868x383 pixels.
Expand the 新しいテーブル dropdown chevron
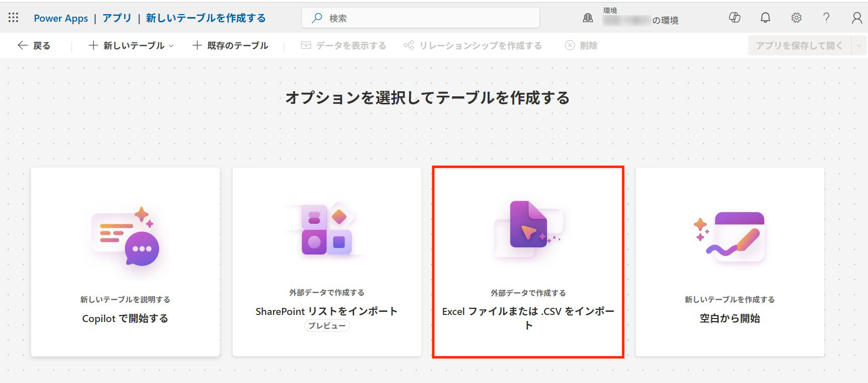pyautogui.click(x=171, y=45)
